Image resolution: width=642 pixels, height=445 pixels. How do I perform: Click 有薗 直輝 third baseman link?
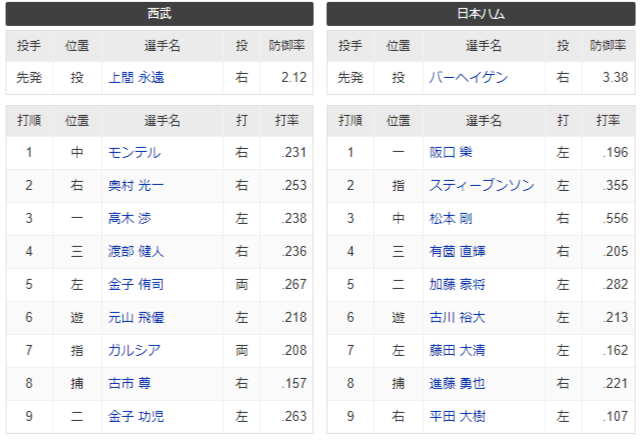tap(457, 251)
